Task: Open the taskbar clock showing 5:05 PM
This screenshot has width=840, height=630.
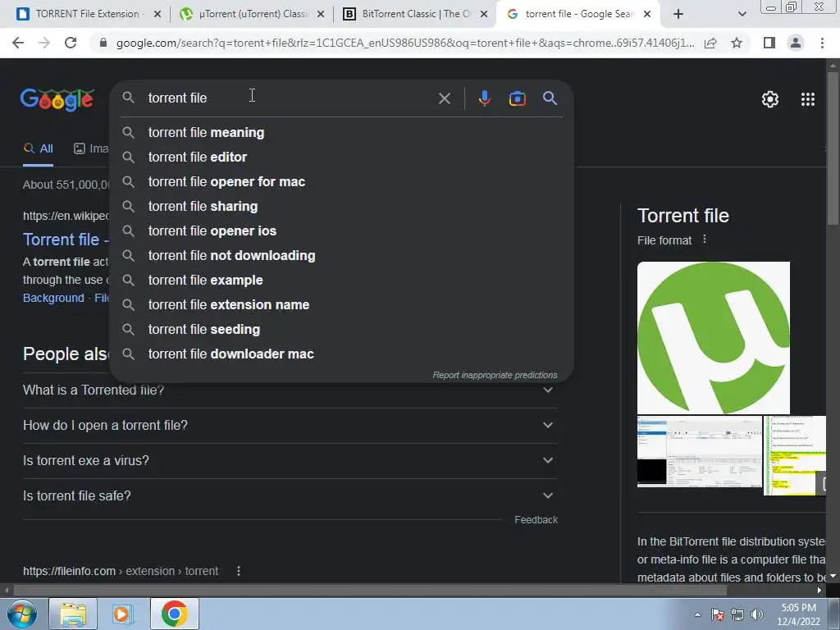Action: point(798,614)
